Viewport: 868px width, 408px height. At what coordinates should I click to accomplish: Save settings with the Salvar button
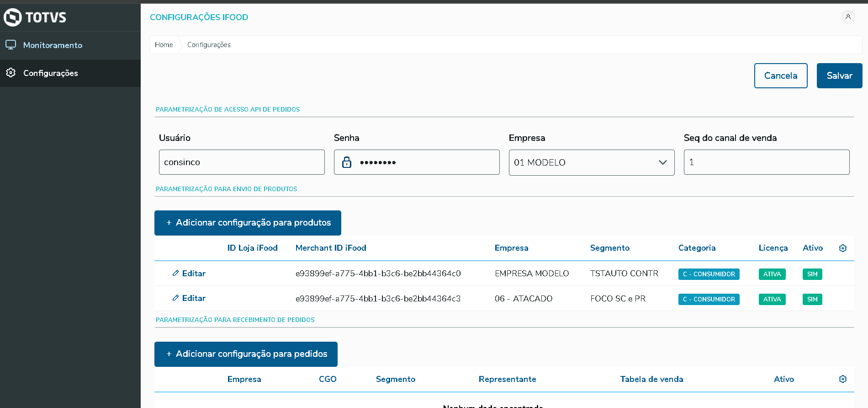(840, 75)
